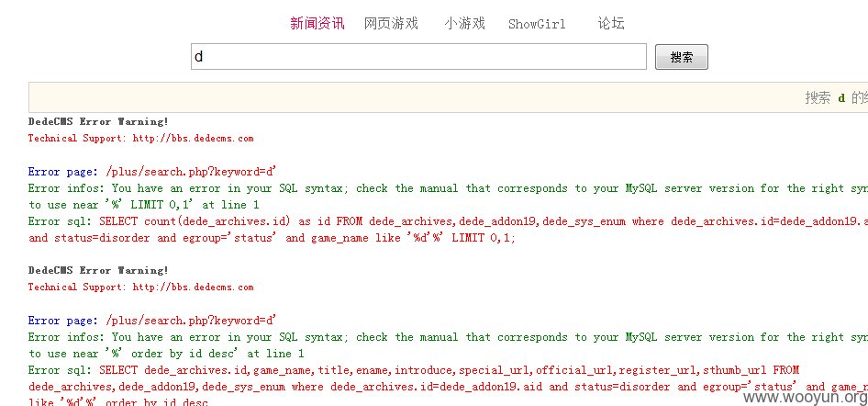Image resolution: width=868 pixels, height=406 pixels.
Task: Select the second 'Error infos: You have an error' line
Action: [x=448, y=337]
